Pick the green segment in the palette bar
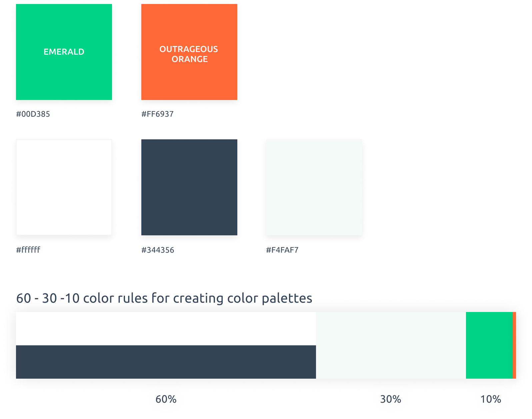 pyautogui.click(x=489, y=345)
